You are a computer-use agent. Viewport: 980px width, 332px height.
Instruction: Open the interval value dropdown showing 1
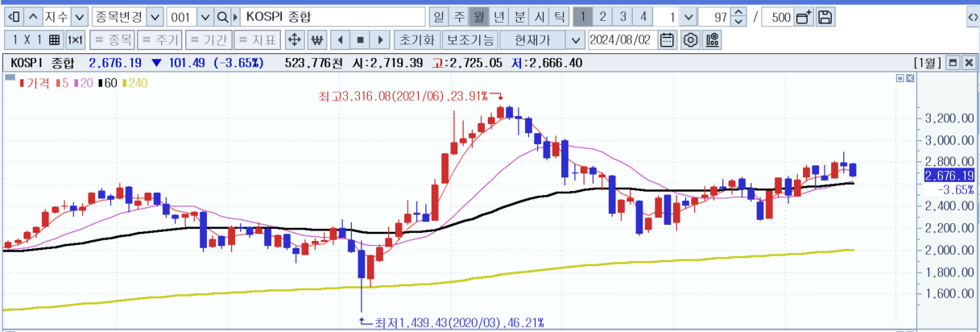[688, 16]
